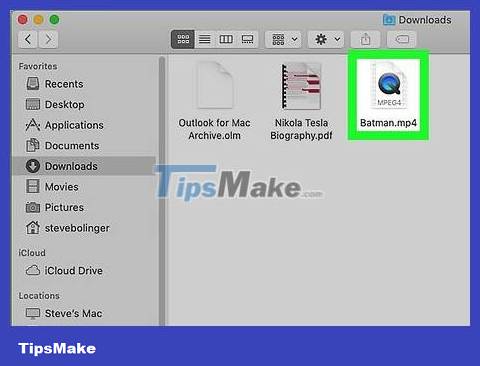Switch to column view
480x366 pixels.
(x=226, y=39)
